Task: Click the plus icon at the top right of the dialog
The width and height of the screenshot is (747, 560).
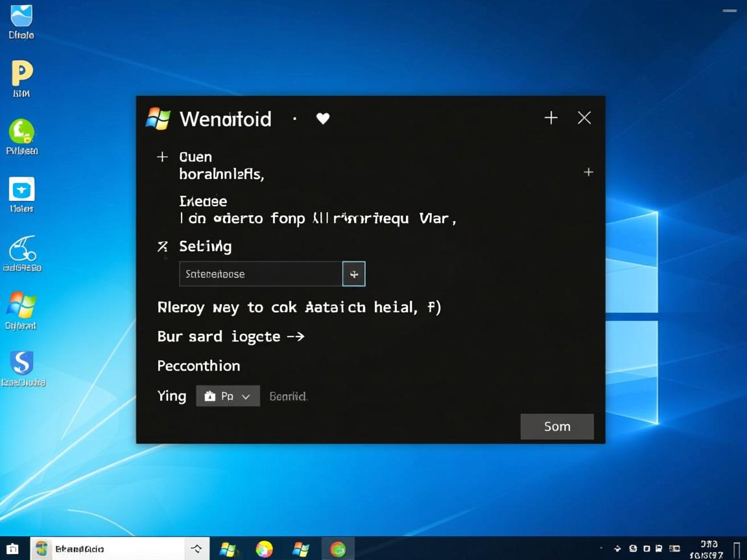Action: point(551,117)
